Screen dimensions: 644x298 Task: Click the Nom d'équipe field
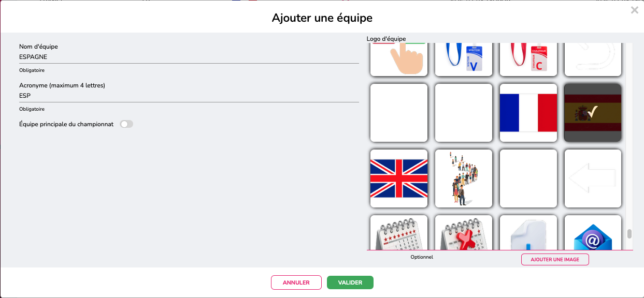pyautogui.click(x=189, y=57)
